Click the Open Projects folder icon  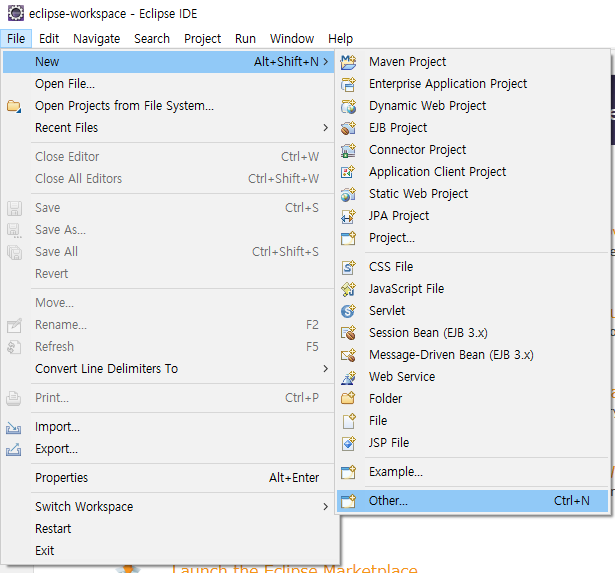(14, 106)
